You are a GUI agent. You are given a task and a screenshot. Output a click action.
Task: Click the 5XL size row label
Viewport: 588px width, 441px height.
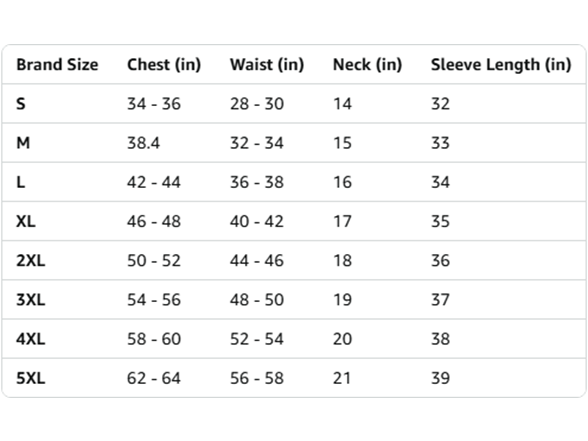point(31,378)
